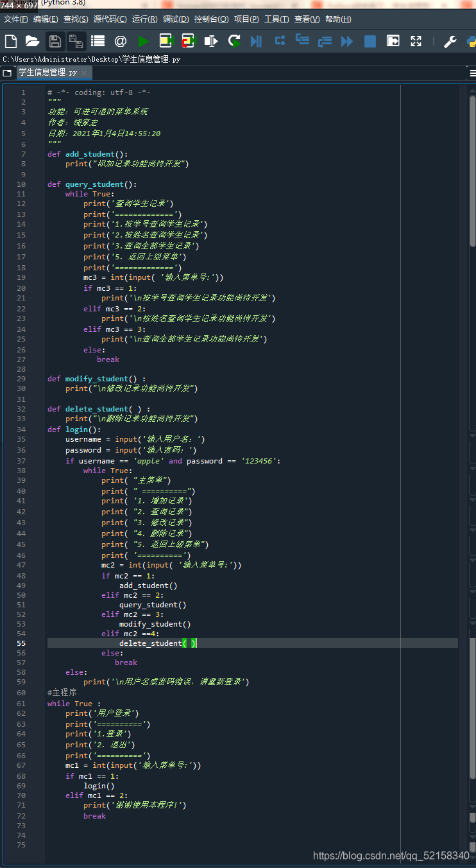Screen dimensions: 476x868
Task: Click the @ symbol finder icon
Action: tap(121, 42)
